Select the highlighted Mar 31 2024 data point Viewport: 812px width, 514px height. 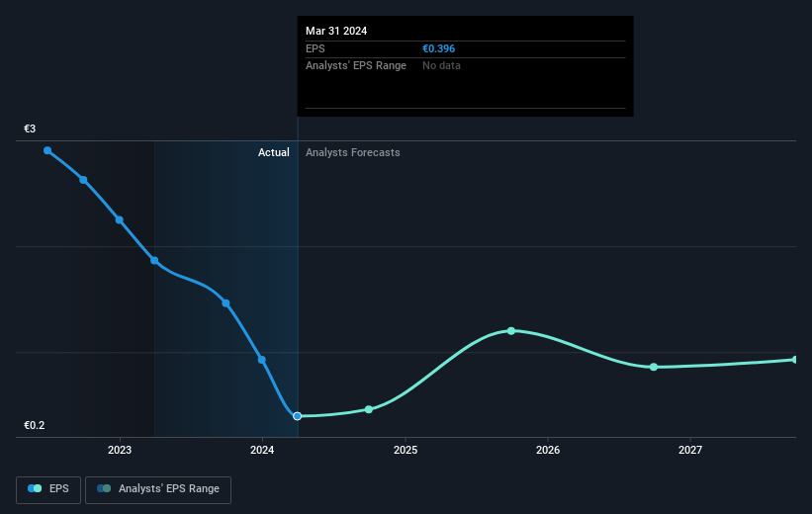(298, 416)
